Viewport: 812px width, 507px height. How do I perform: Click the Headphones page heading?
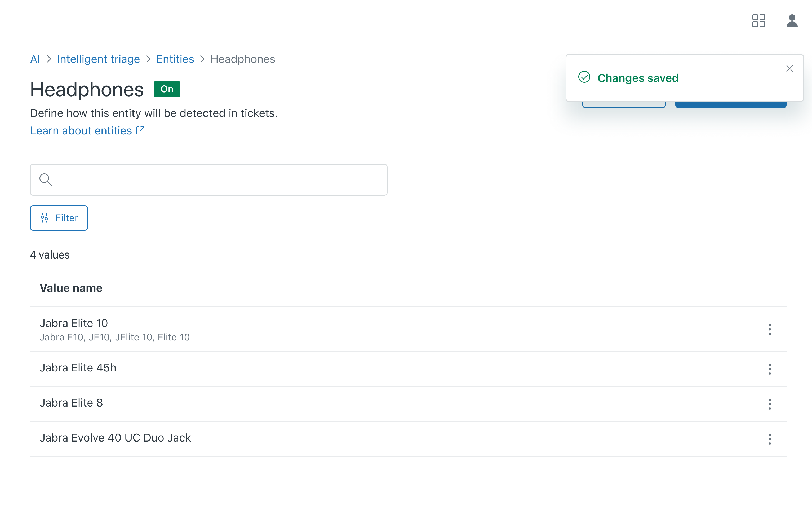pos(87,90)
